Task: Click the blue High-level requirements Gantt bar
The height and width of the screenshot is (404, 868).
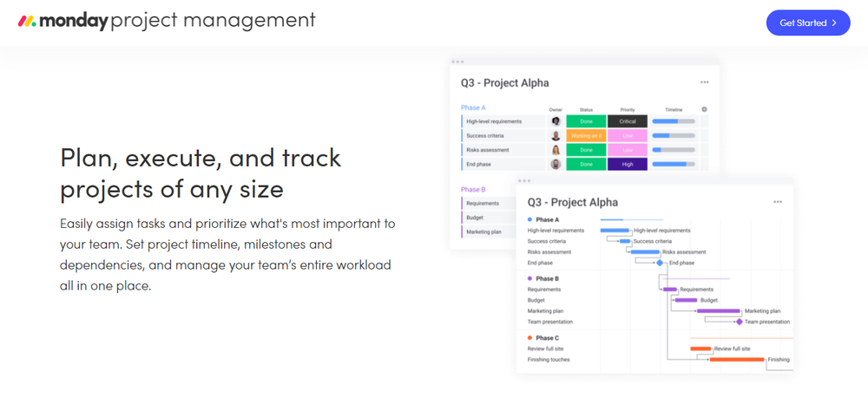Action: tap(615, 231)
